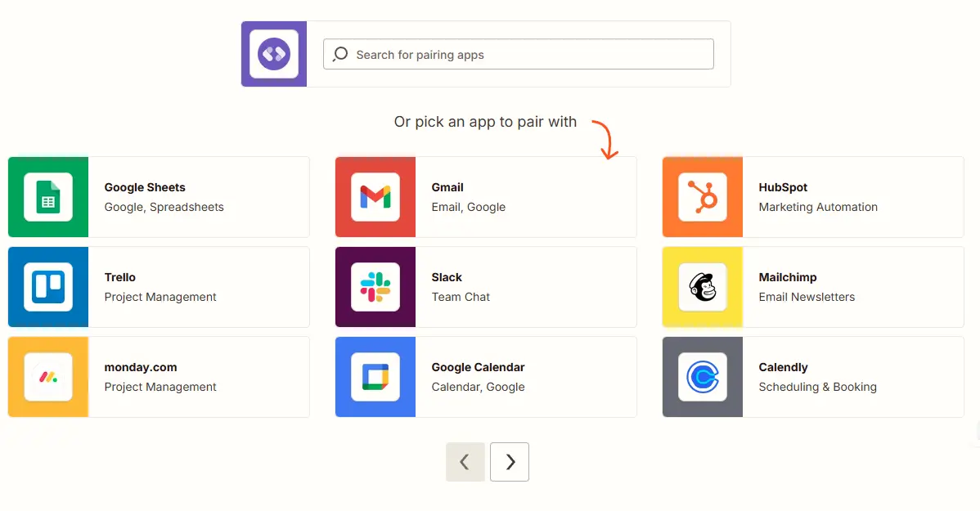Open the Gmail title link
This screenshot has height=511, width=980.
tap(447, 187)
